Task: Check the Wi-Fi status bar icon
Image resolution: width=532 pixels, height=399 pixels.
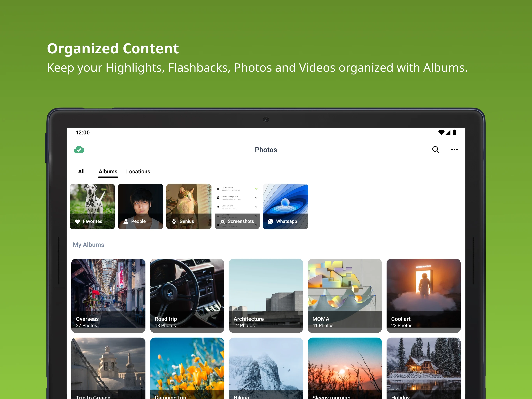Action: click(x=441, y=132)
